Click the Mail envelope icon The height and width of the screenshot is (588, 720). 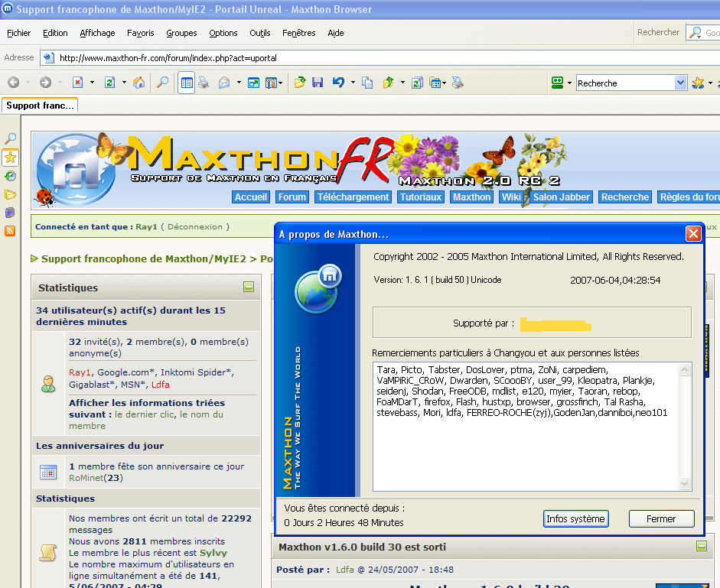coord(224,83)
